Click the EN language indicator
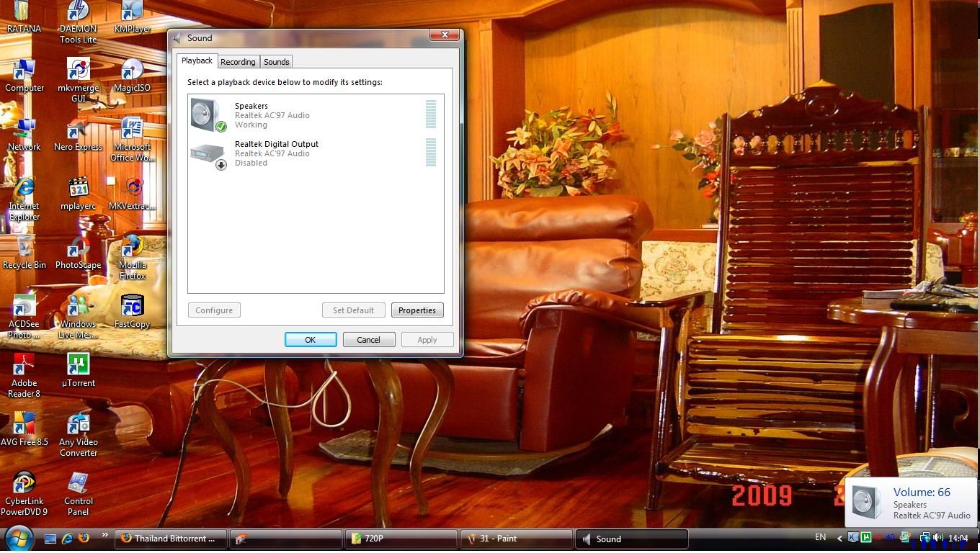 tap(820, 537)
